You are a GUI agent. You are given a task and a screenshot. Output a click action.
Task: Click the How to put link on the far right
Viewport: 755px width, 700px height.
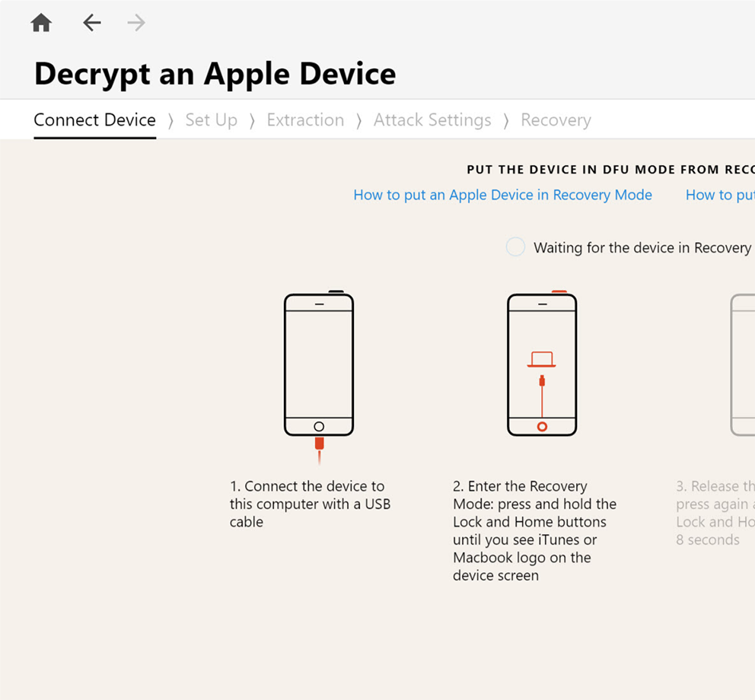pyautogui.click(x=718, y=195)
